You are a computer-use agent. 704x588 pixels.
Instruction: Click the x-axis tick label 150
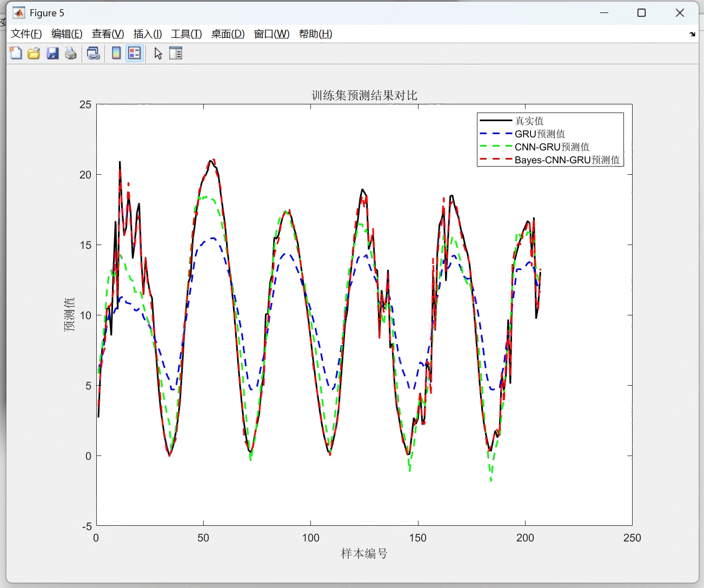418,538
